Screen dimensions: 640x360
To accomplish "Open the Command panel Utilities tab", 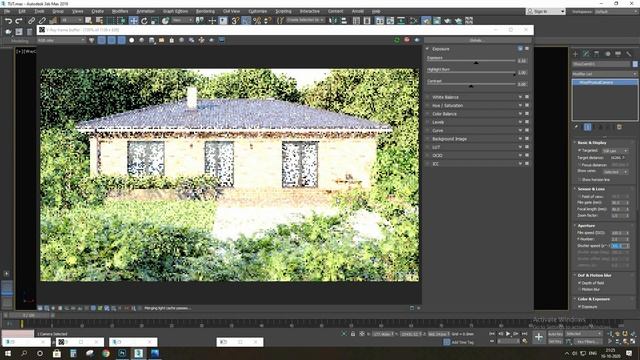I will [629, 54].
